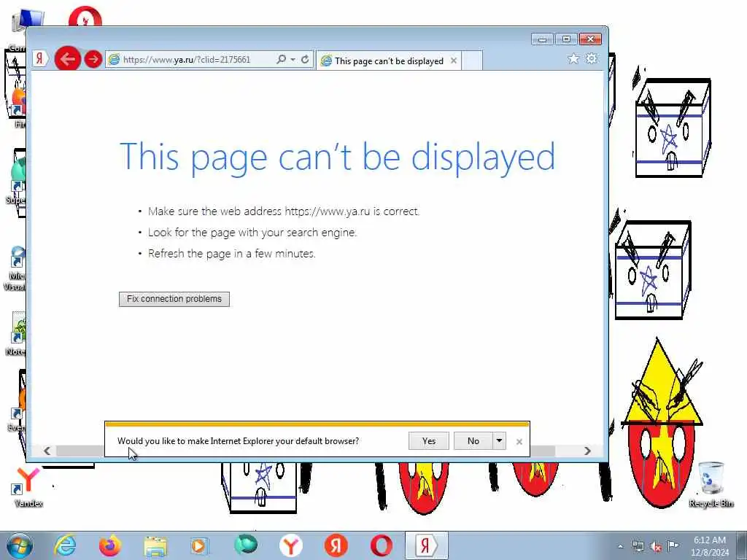Expand the dropdown arrow beside the No button
The width and height of the screenshot is (747, 560).
coord(499,441)
